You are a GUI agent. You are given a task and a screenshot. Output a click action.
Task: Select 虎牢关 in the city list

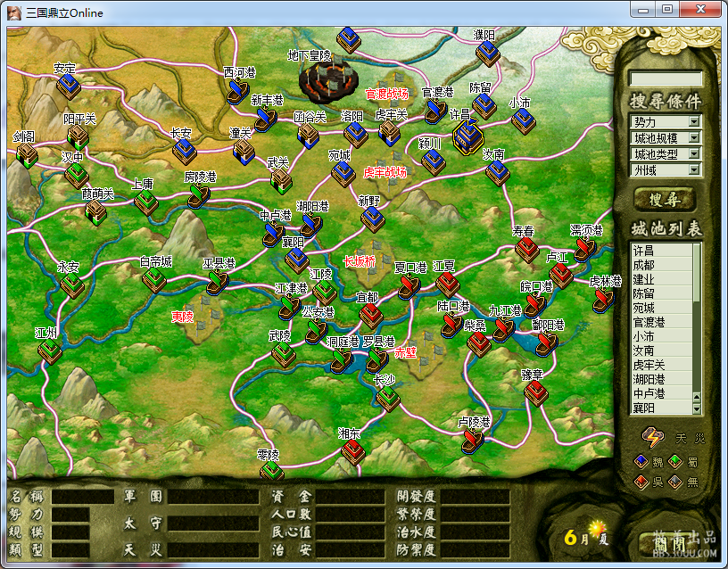(x=662, y=366)
